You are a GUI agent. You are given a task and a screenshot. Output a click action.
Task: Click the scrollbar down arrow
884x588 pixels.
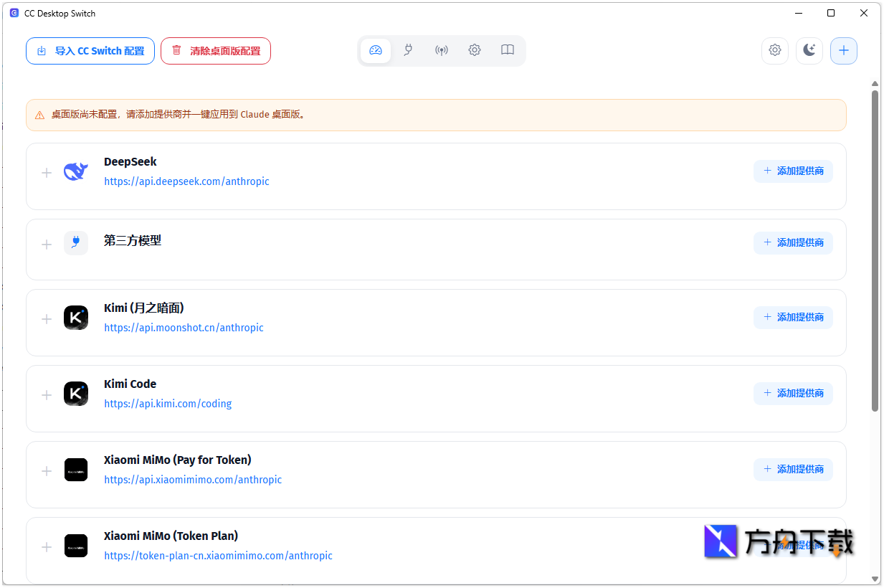tap(875, 579)
